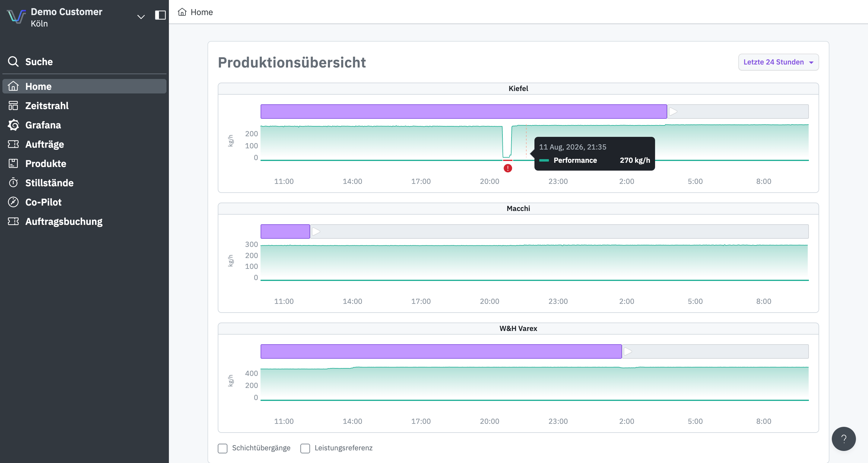Image resolution: width=868 pixels, height=463 pixels.
Task: Open Suche search entry
Action: click(84, 61)
